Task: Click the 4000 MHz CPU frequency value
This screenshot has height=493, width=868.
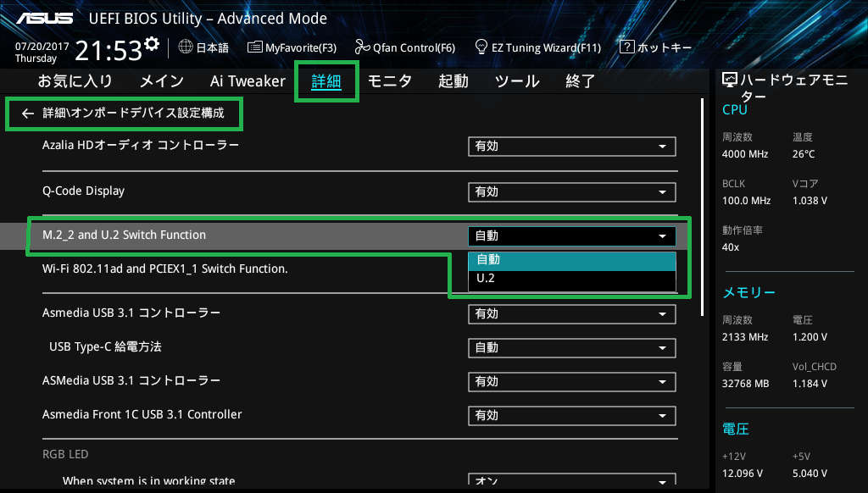Action: [745, 154]
